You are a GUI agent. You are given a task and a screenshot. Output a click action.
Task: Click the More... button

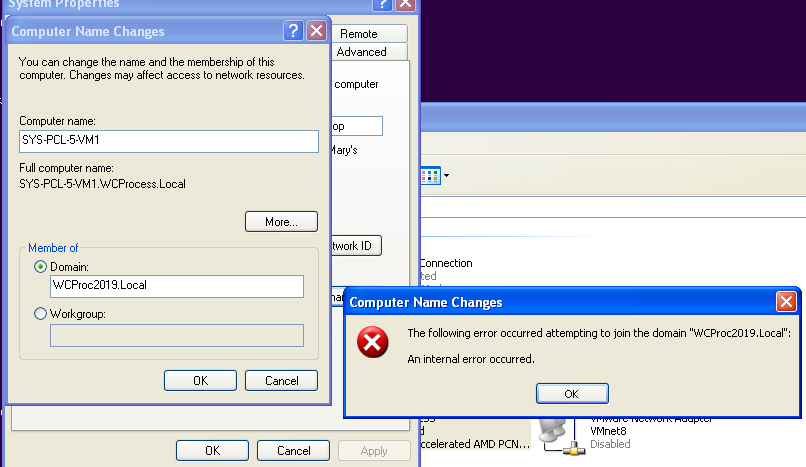(280, 222)
